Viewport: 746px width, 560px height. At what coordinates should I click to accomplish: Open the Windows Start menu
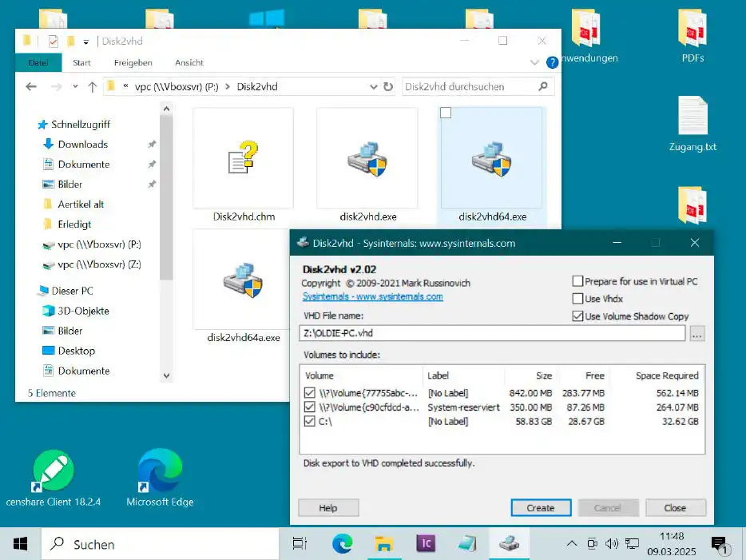[x=20, y=543]
